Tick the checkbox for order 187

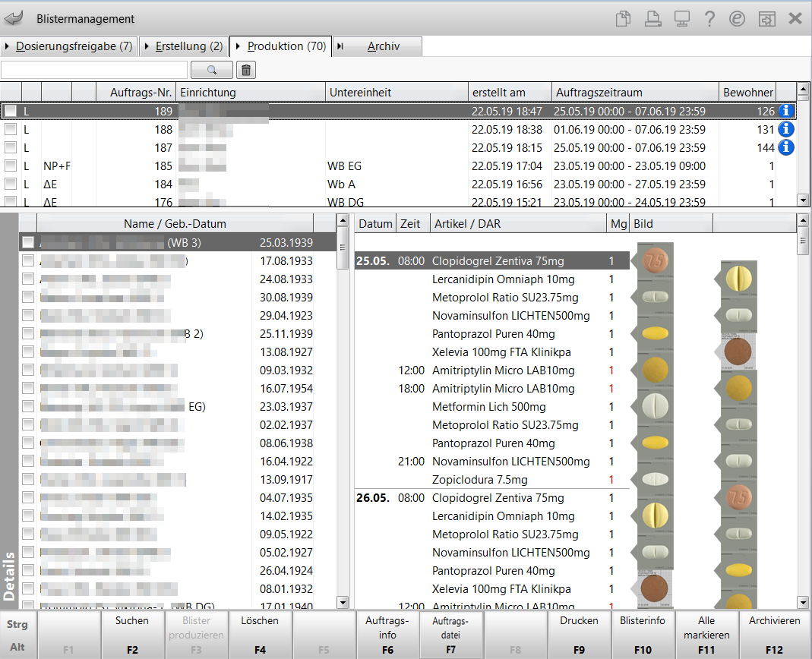click(11, 147)
